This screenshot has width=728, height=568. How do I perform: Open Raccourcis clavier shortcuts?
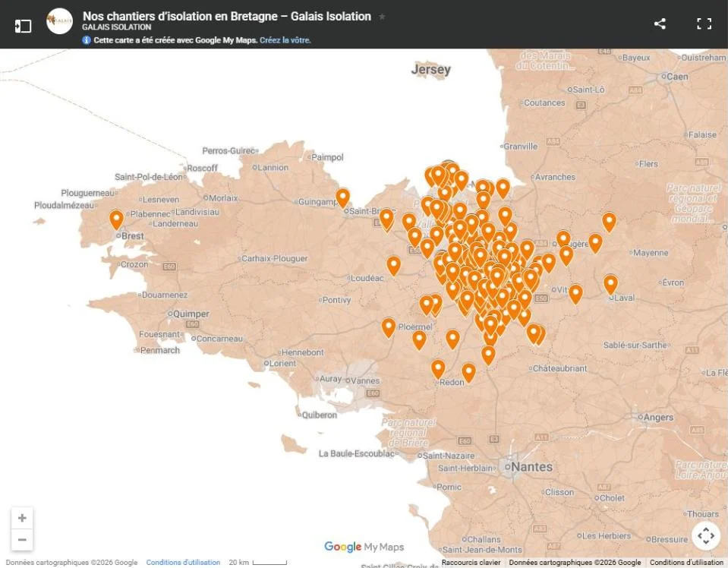(x=471, y=562)
